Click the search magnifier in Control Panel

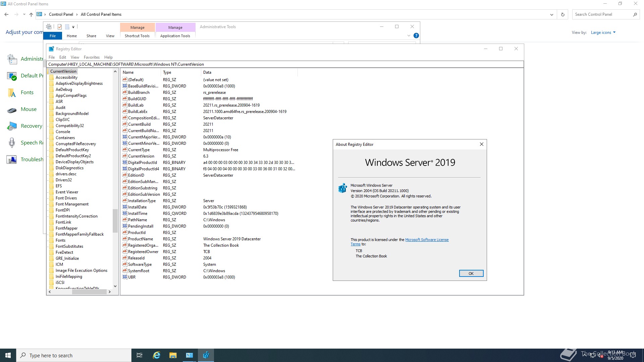(635, 14)
